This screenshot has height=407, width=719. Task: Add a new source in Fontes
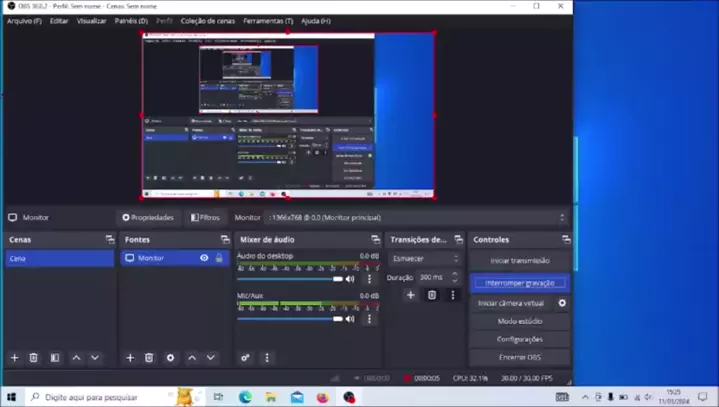click(130, 358)
